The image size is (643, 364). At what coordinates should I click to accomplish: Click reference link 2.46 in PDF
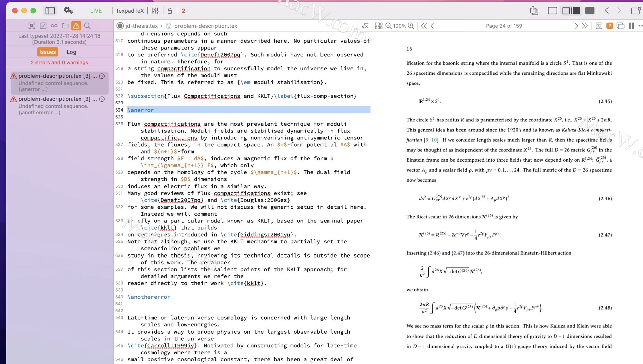tap(434, 253)
